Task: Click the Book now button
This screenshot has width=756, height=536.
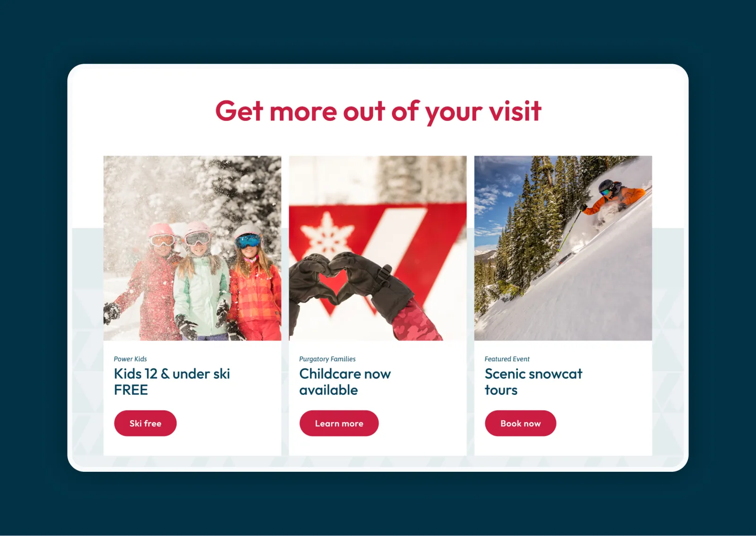Action: [520, 423]
